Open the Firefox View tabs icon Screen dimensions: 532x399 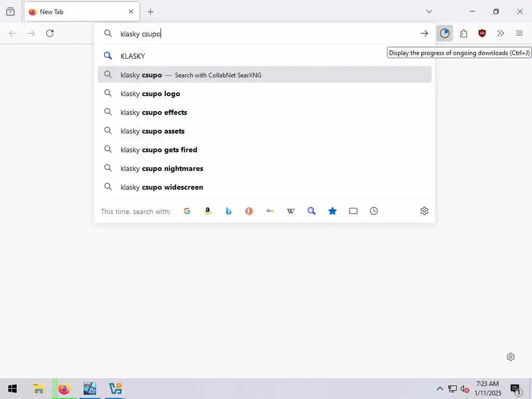coord(10,11)
